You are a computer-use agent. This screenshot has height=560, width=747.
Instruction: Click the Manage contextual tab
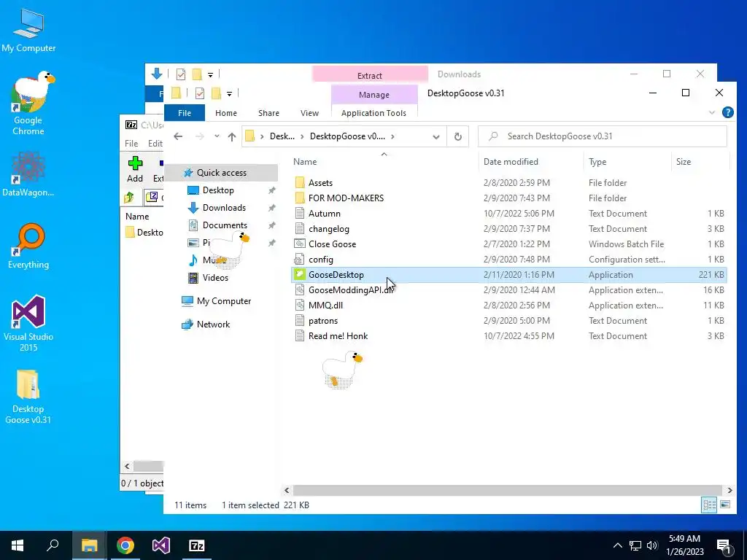pos(374,95)
